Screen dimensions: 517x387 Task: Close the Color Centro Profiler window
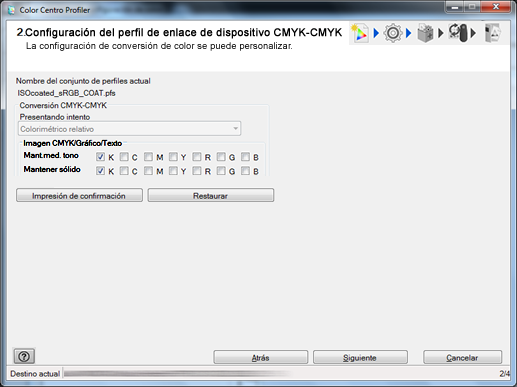point(496,7)
